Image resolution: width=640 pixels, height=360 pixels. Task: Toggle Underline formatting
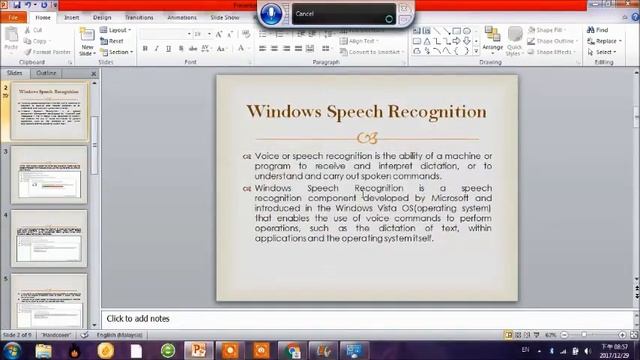click(169, 49)
